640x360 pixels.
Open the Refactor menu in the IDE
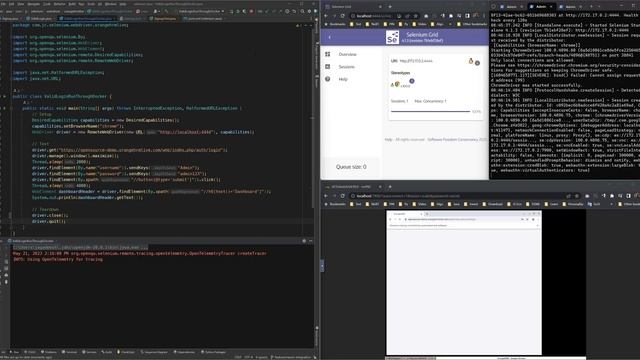60,4
